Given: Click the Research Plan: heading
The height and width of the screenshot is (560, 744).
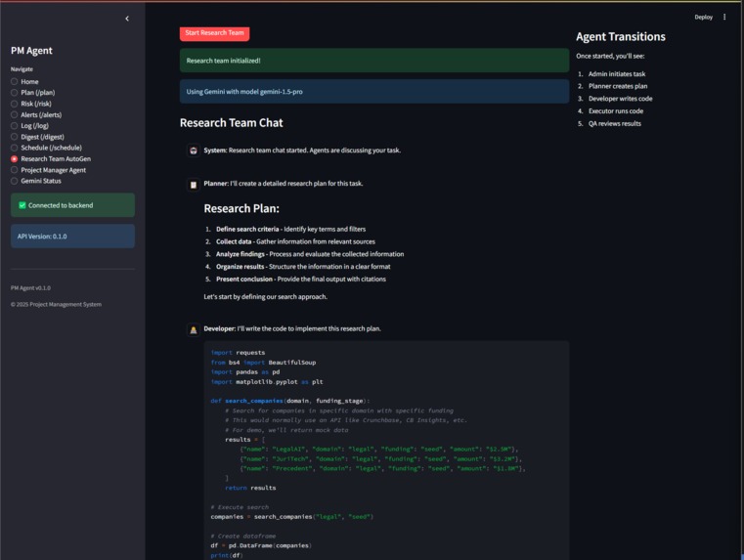Looking at the screenshot, I should click(x=241, y=208).
